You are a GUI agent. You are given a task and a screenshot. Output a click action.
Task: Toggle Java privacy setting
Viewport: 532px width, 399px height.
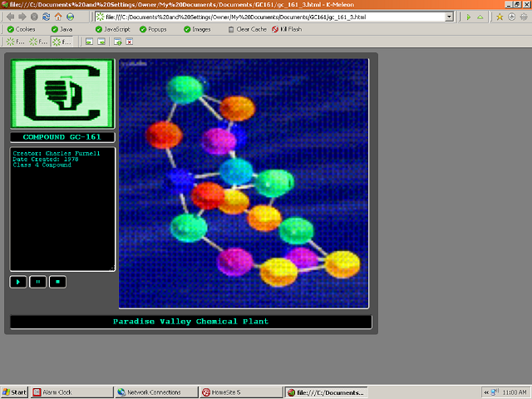[x=62, y=29]
